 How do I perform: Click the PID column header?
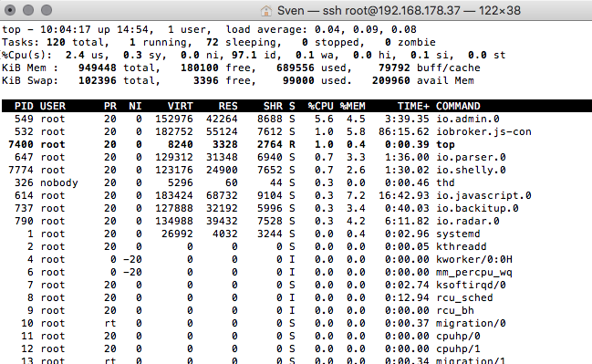click(x=24, y=106)
